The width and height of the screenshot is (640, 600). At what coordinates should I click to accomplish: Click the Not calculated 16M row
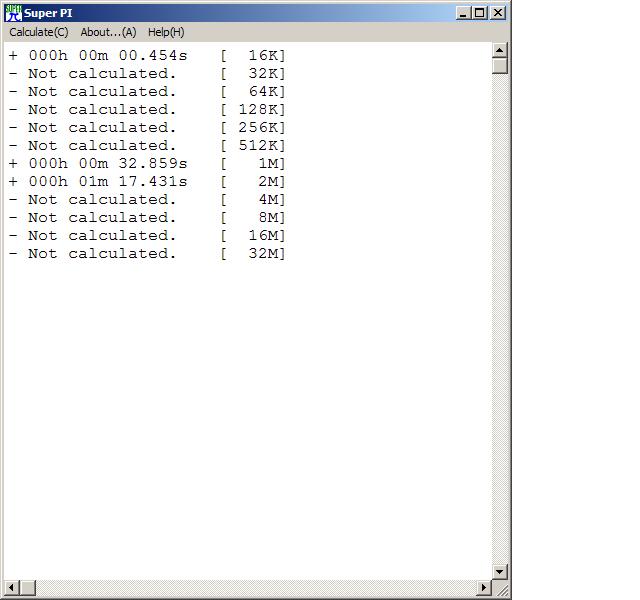tap(147, 236)
